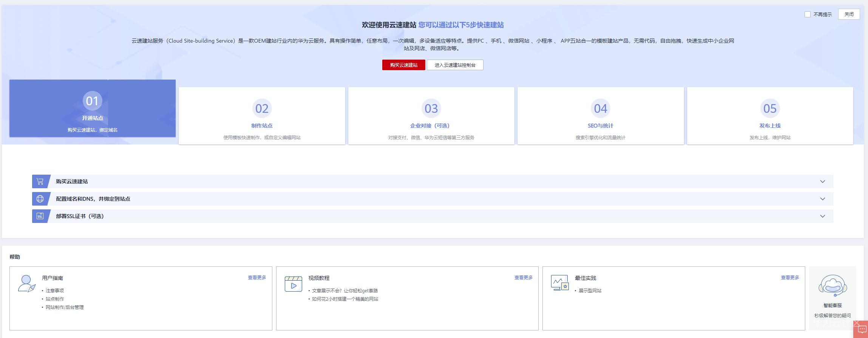
Task: Tick the 不再提示 checkbox
Action: coord(808,14)
